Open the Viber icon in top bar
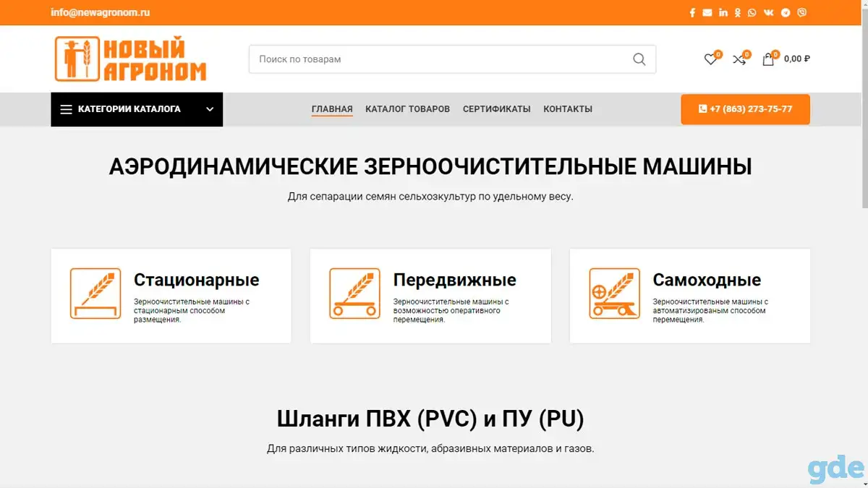868x488 pixels. [x=802, y=12]
